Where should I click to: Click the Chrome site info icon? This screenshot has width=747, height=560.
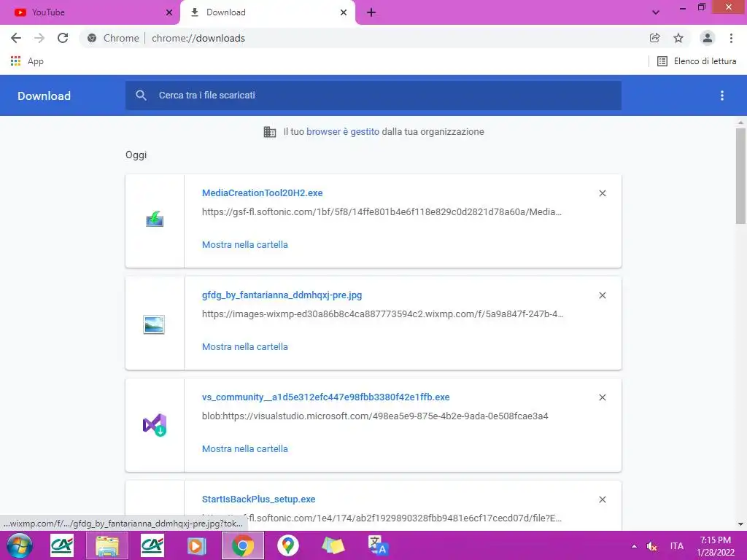pyautogui.click(x=92, y=38)
